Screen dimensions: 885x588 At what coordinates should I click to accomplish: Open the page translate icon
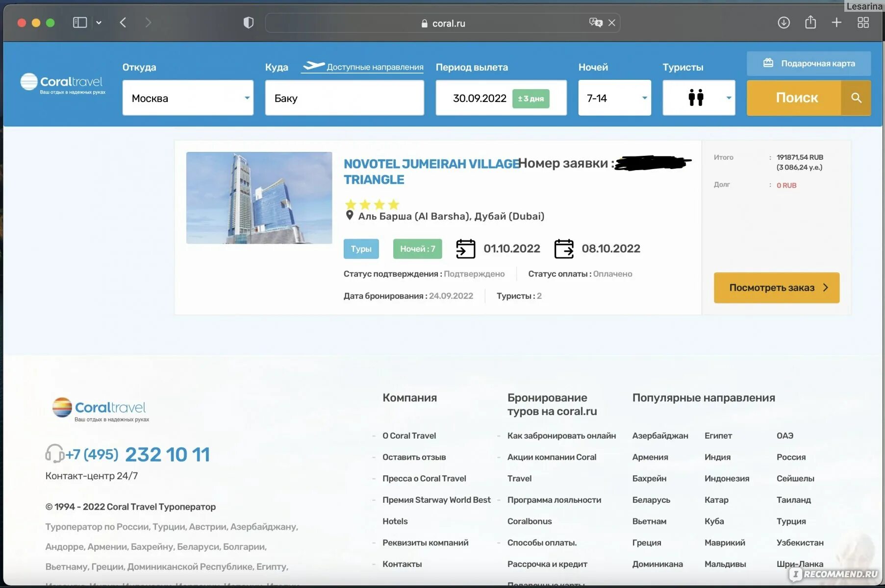[x=596, y=23]
